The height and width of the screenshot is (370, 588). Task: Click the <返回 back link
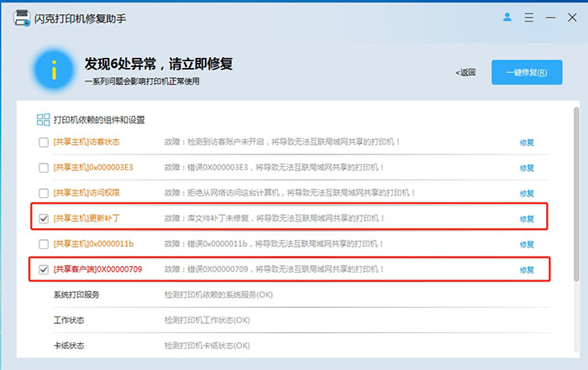click(465, 72)
